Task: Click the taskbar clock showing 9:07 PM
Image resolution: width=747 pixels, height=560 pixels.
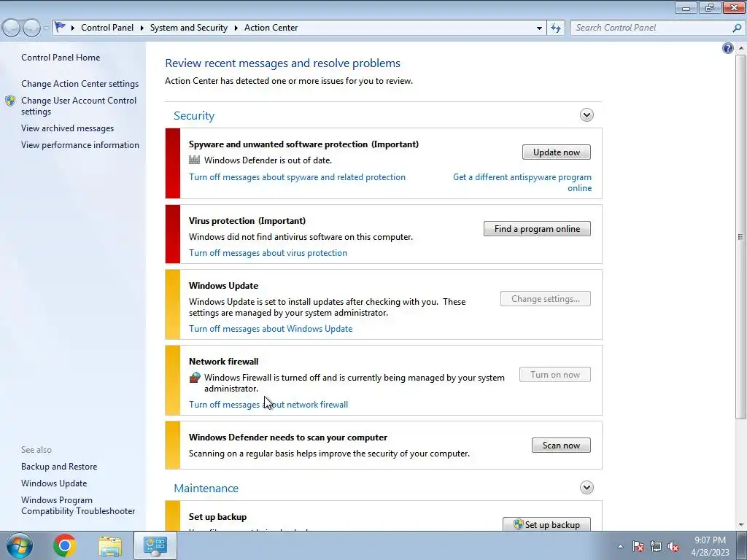Action: click(710, 546)
